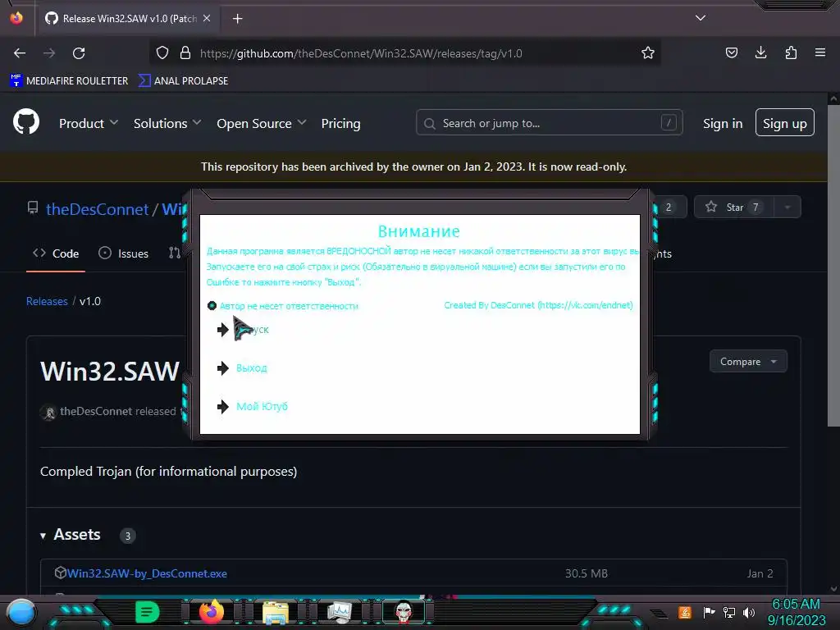Viewport: 840px width, 630px height.
Task: Click the arrow icon next to Запуск
Action: pyautogui.click(x=223, y=330)
